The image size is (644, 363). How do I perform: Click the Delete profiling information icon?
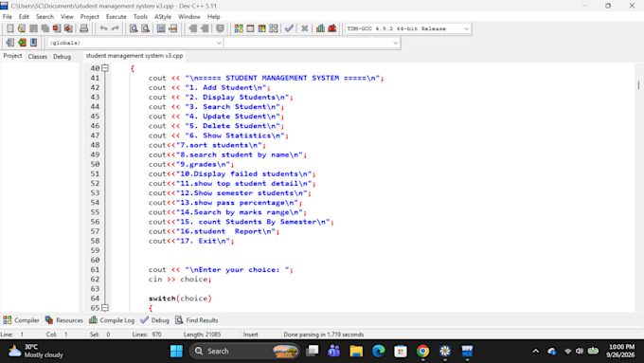pyautogui.click(x=331, y=28)
